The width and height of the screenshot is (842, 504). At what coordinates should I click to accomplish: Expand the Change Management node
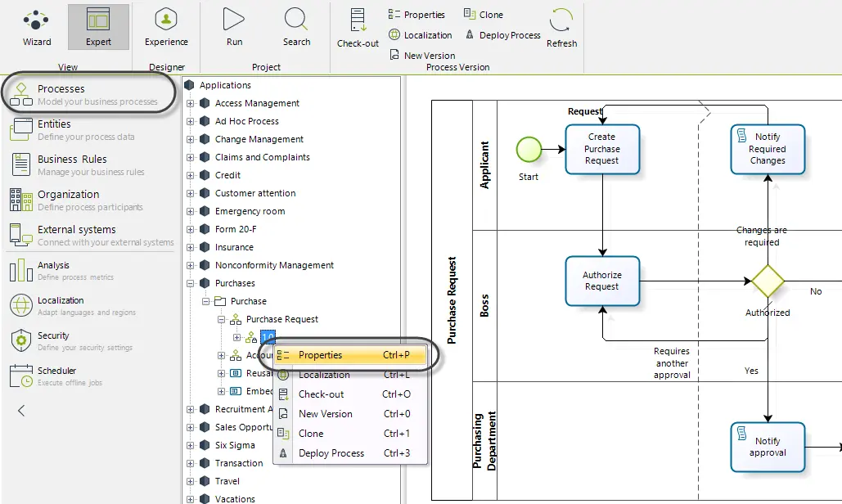[x=190, y=140]
